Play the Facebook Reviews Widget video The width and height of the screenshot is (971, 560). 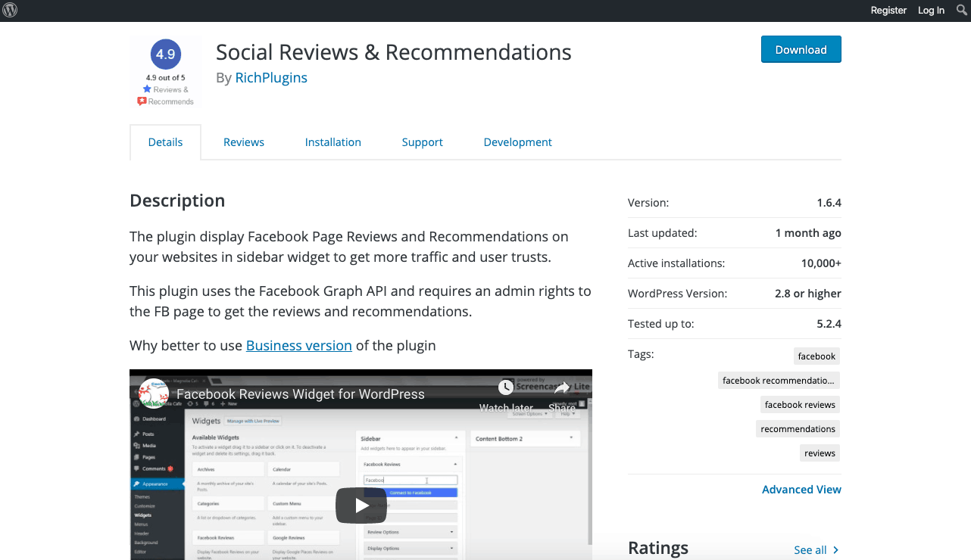coord(361,506)
